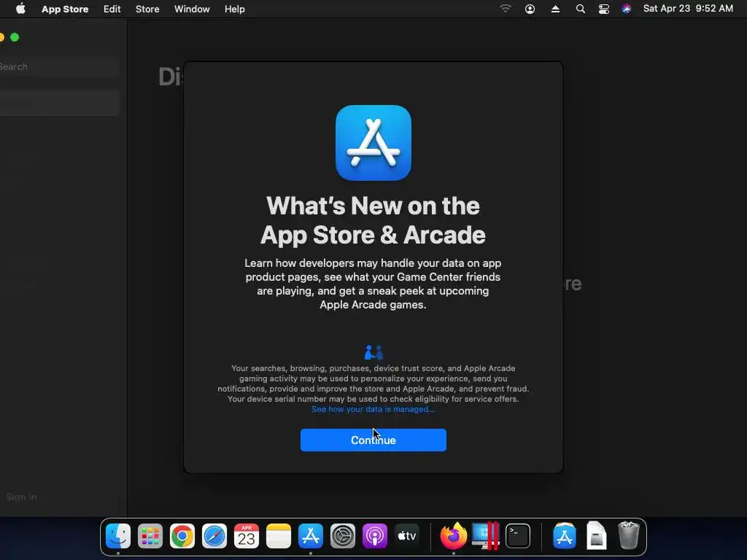This screenshot has height=560, width=747.
Task: Click Sign In in the sidebar
Action: [21, 497]
